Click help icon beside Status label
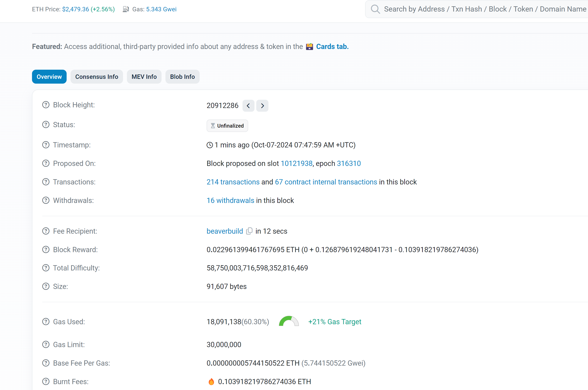588x390 pixels. tap(46, 125)
